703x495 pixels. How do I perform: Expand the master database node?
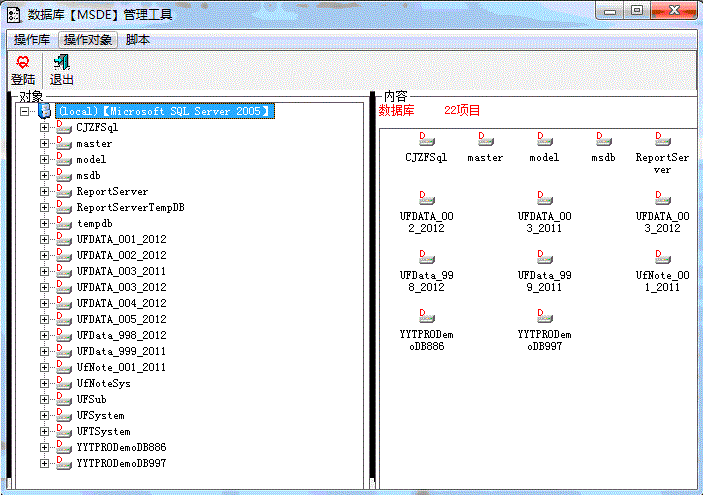[x=44, y=143]
